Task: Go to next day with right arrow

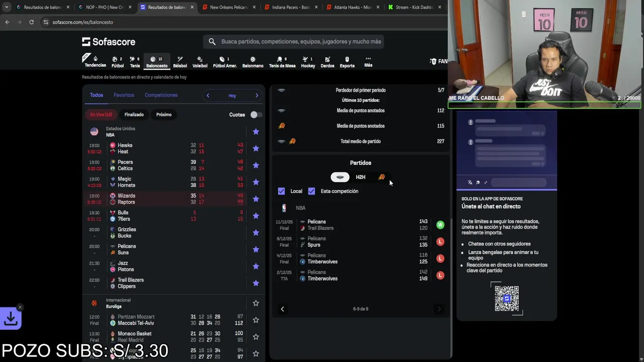Action: click(257, 96)
